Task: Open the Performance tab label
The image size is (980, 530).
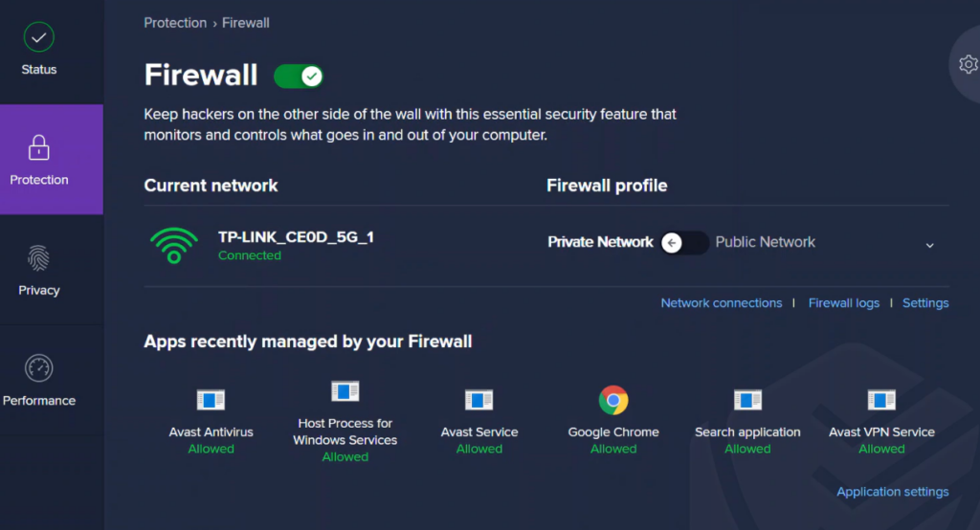Action: click(x=38, y=401)
